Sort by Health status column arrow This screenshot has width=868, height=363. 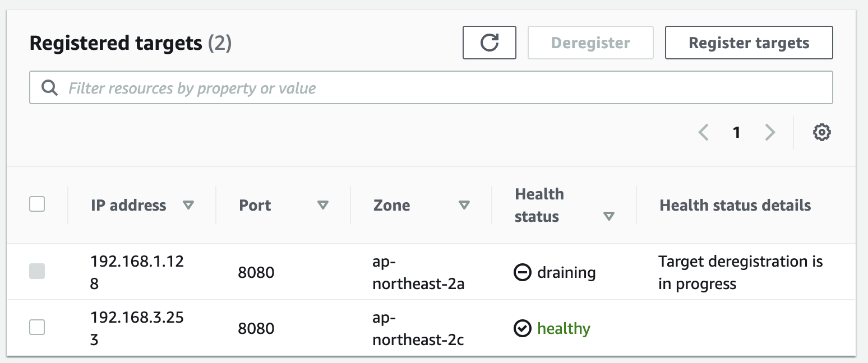coord(608,217)
